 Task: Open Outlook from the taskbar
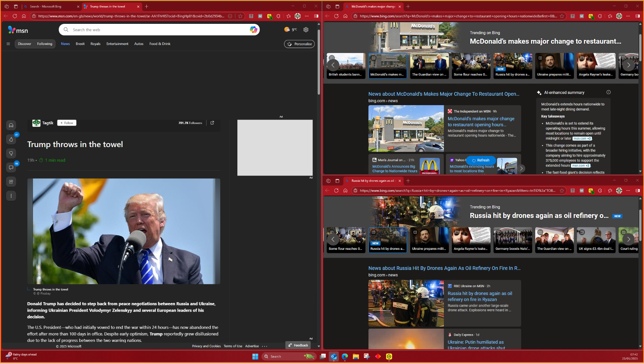pos(334,356)
